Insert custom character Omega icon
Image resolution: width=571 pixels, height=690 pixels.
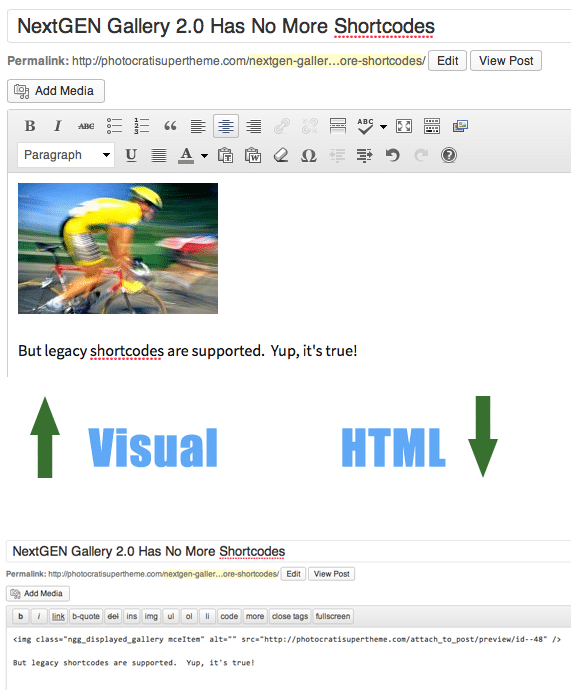coord(309,155)
